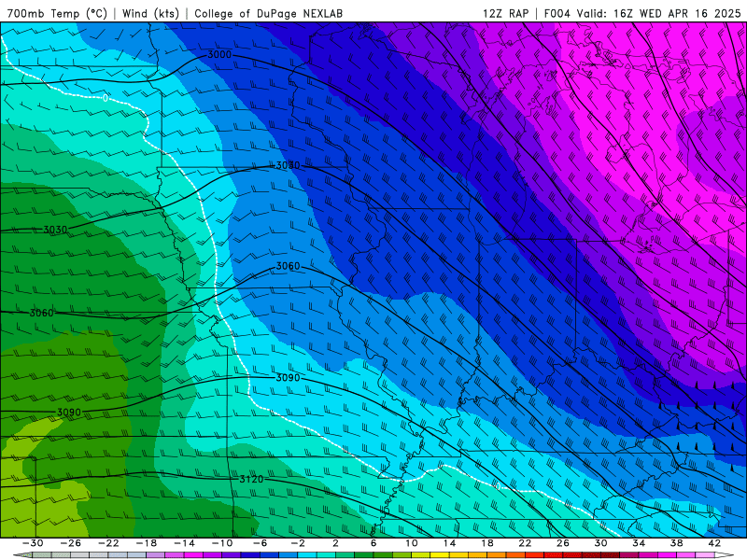
Task: Click the '3060' contour label in the map center
Action: pos(289,266)
